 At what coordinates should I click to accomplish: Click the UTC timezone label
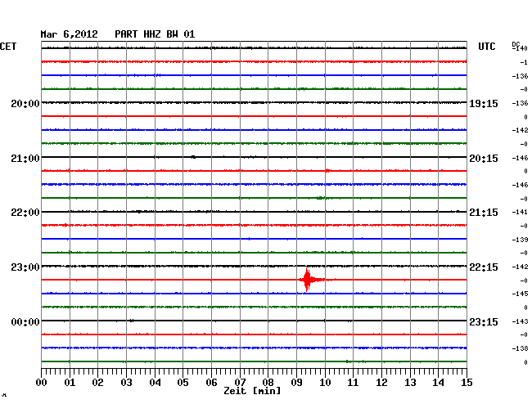pos(487,47)
